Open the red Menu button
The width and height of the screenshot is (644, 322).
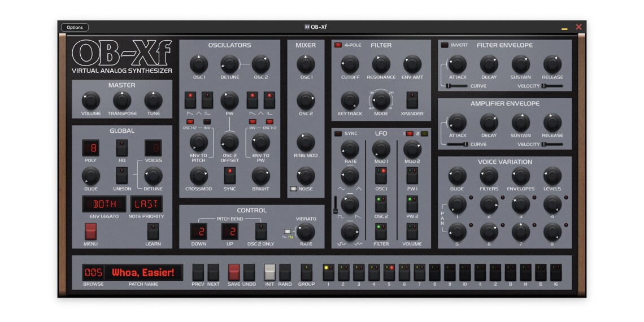[90, 231]
